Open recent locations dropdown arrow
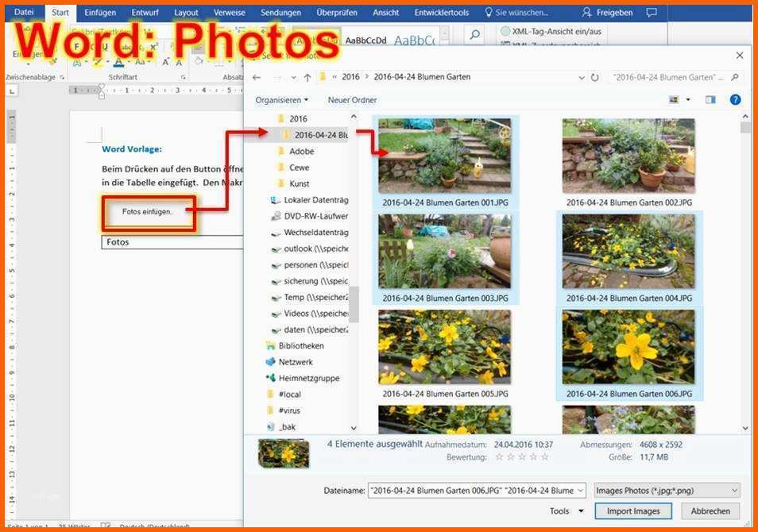 pos(293,77)
